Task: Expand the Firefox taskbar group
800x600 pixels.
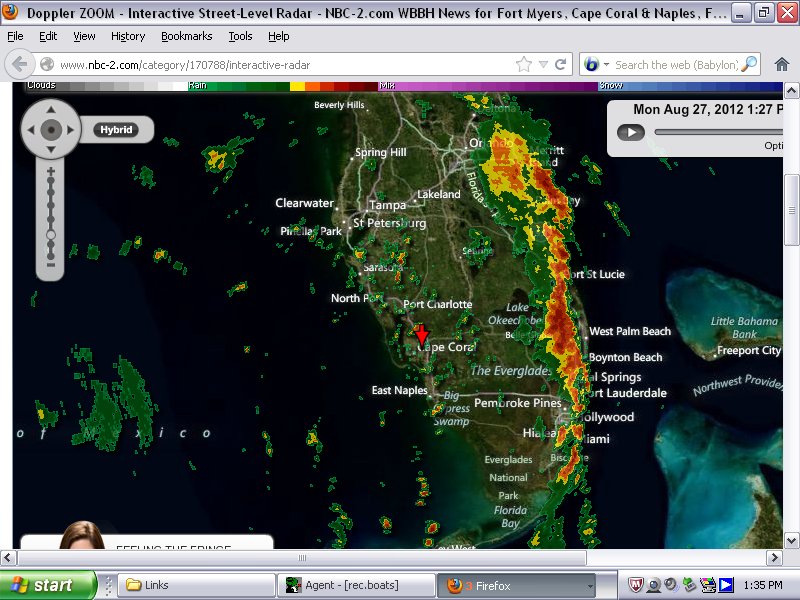Action: [x=589, y=585]
